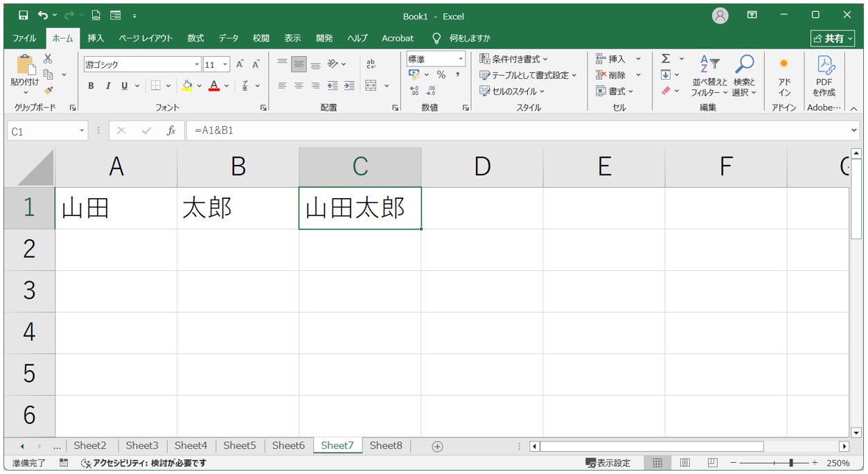Add a new sheet with plus button
The height and width of the screenshot is (474, 868).
click(x=437, y=446)
